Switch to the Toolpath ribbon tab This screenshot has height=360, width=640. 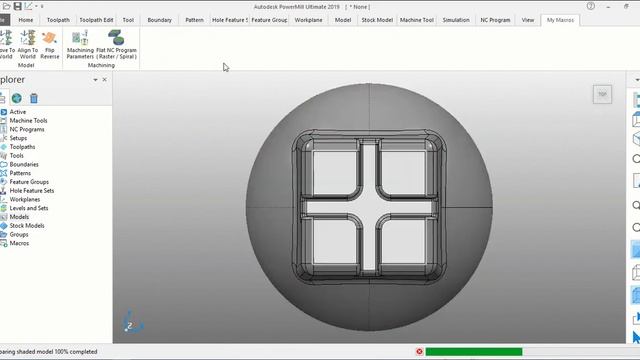click(58, 20)
